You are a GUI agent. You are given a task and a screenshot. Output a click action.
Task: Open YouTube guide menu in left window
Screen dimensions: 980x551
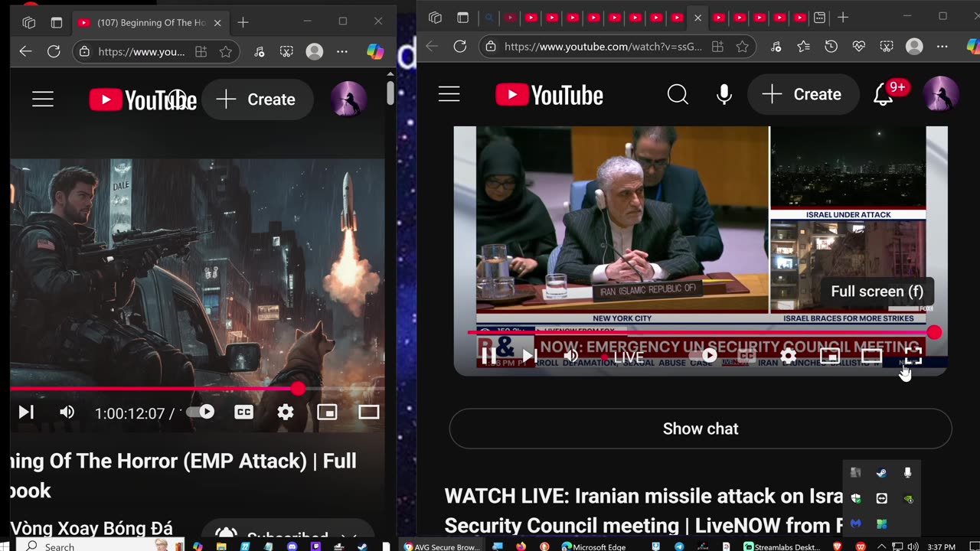[43, 99]
